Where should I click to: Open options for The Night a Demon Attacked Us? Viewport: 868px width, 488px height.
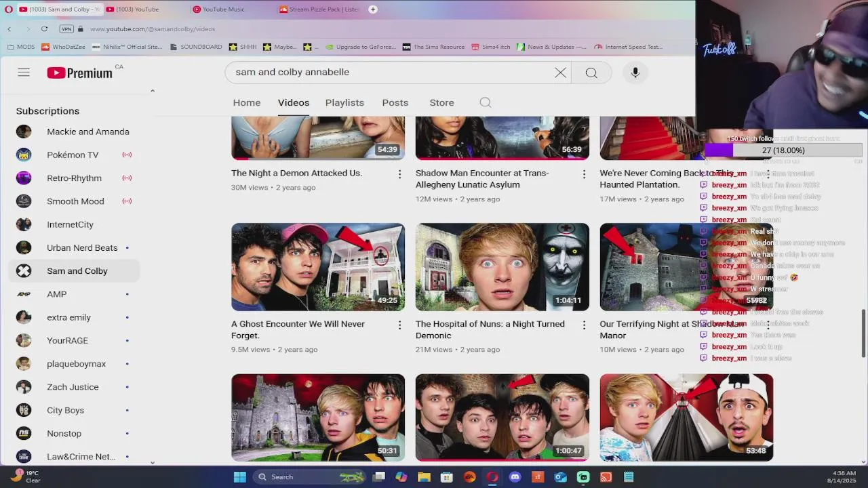pos(399,175)
